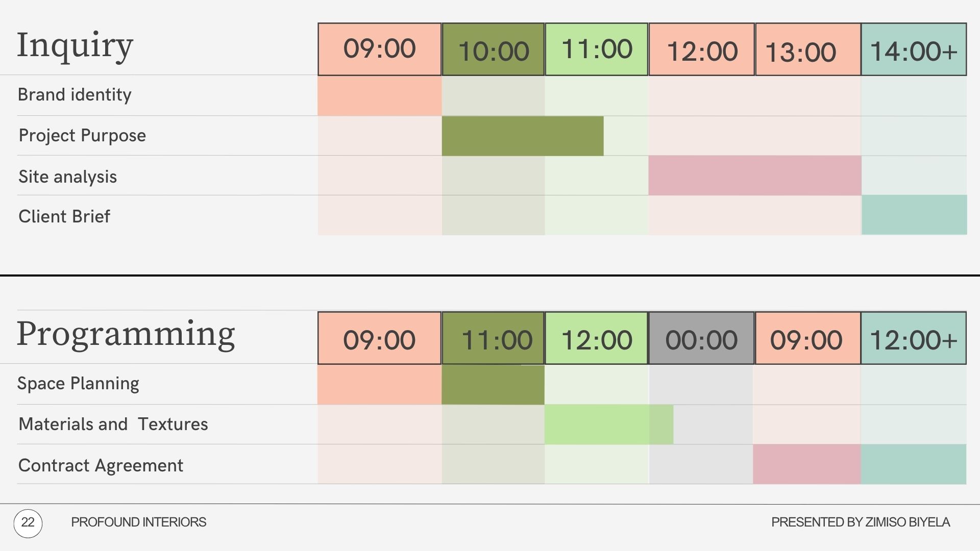This screenshot has width=980, height=551.
Task: Click the light green Materials and Textures bar
Action: point(608,424)
